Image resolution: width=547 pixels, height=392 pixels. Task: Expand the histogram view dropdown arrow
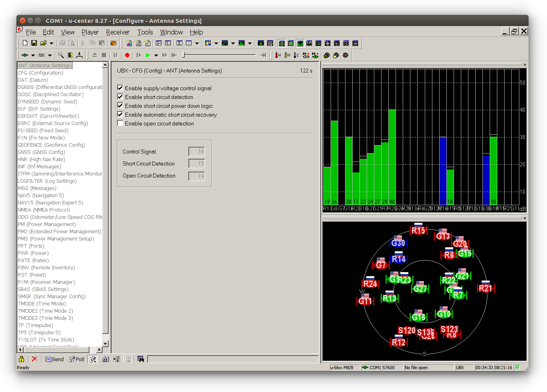pos(250,43)
